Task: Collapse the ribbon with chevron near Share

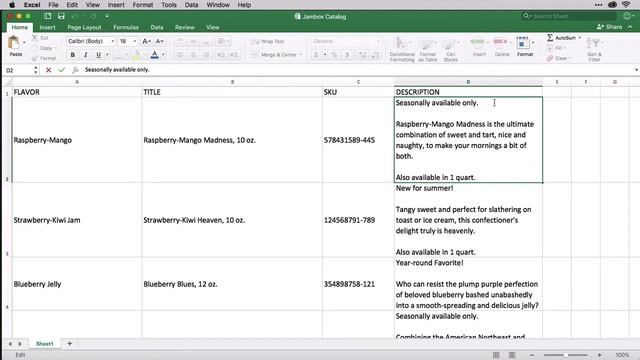Action: [x=631, y=27]
